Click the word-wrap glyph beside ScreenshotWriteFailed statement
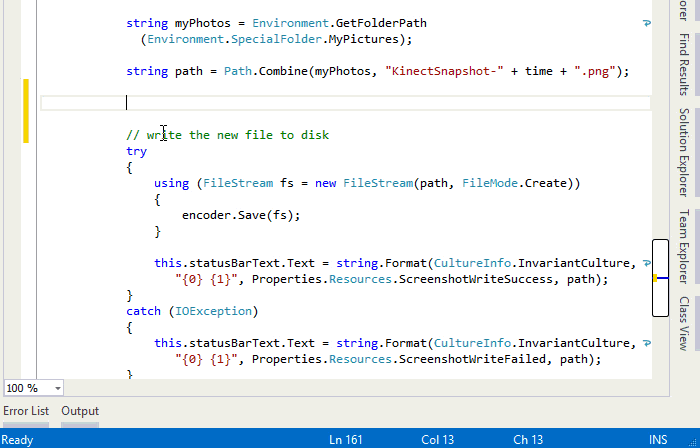This screenshot has width=700, height=448. coord(645,343)
